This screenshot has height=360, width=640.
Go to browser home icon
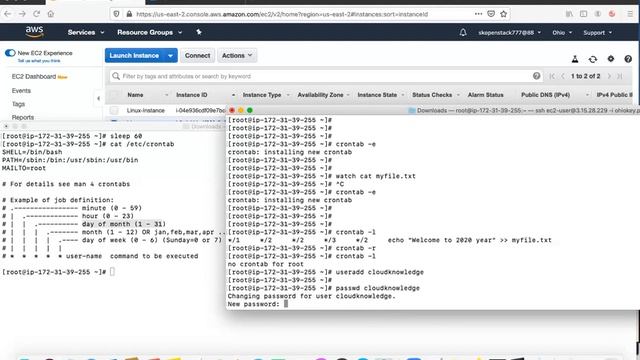[51, 14]
